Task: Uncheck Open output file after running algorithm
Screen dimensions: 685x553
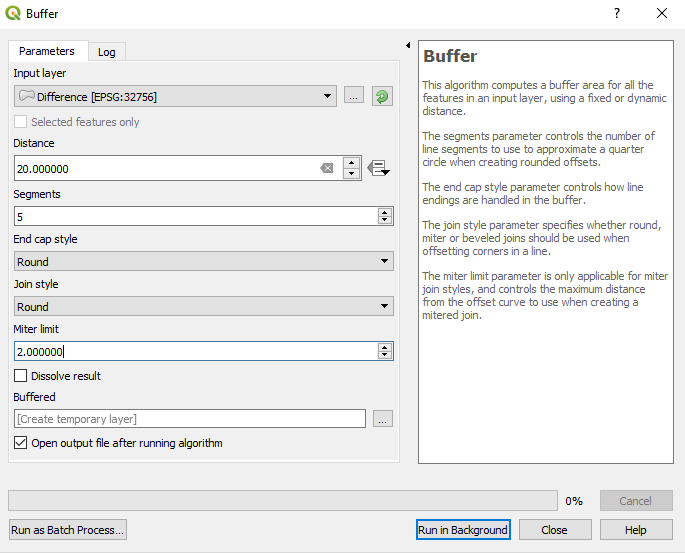Action: (x=21, y=443)
